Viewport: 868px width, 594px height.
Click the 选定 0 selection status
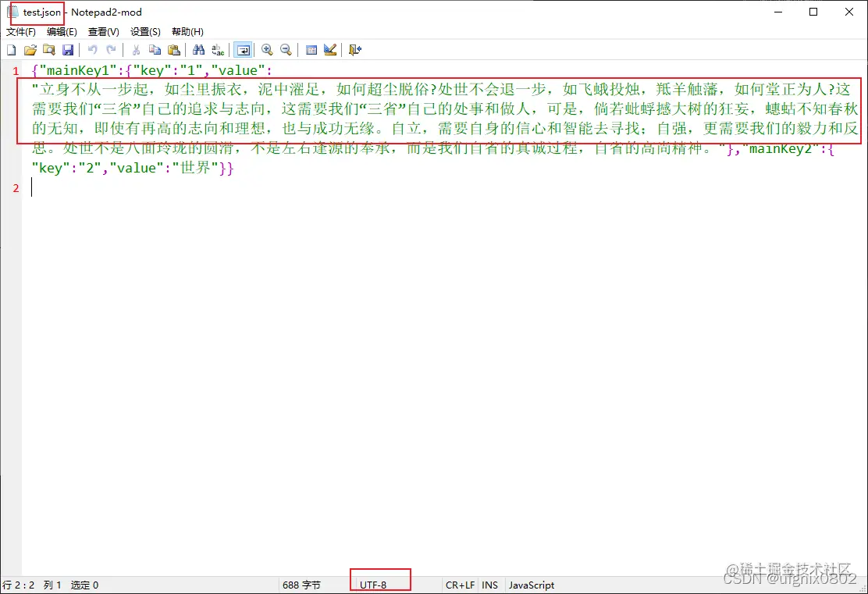tap(85, 585)
